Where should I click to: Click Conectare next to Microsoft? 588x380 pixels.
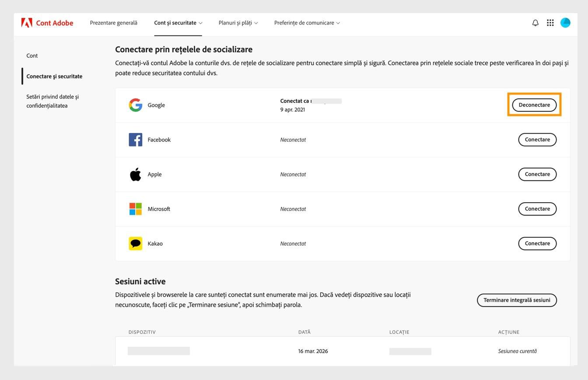[537, 209]
